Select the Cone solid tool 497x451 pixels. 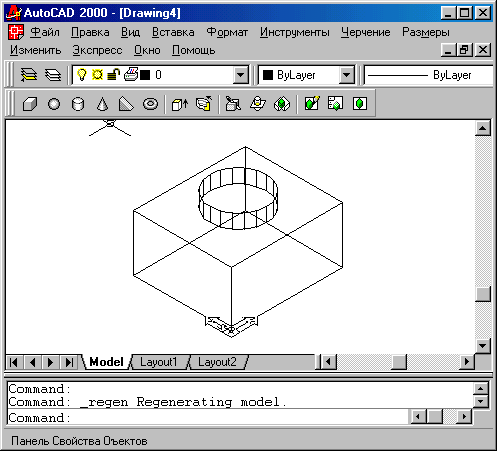(x=102, y=104)
